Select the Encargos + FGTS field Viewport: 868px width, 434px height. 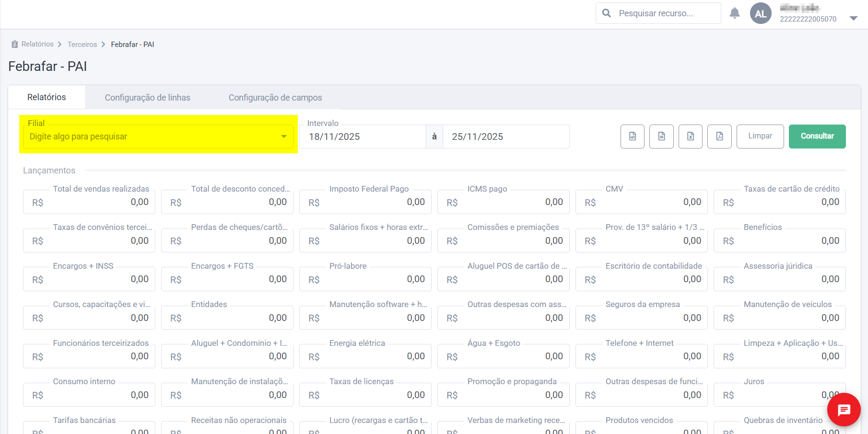click(x=227, y=279)
